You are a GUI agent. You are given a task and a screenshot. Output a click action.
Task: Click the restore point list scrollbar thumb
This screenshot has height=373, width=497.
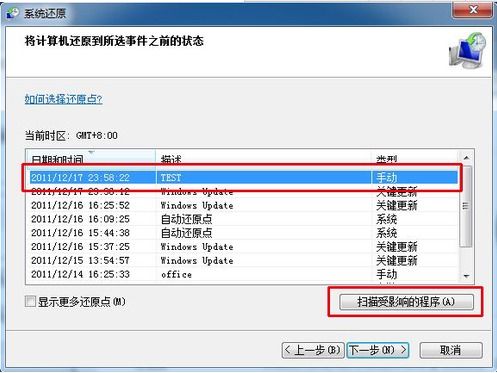(466, 206)
